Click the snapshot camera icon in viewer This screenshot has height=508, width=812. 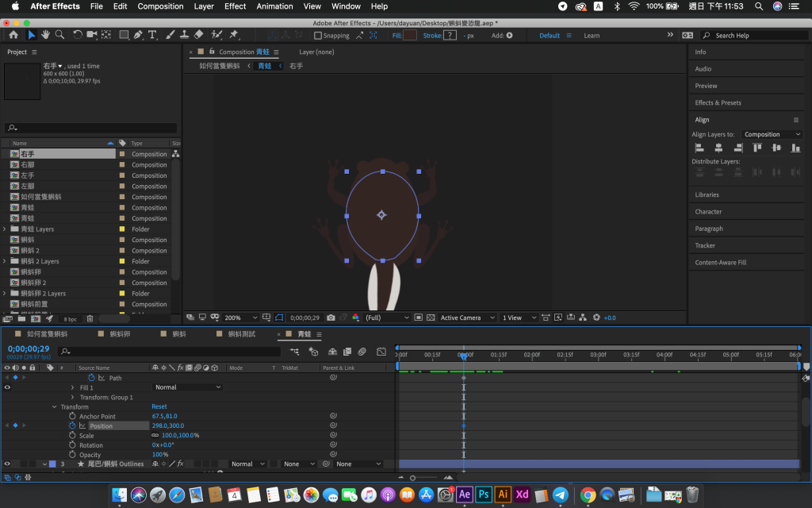[331, 317]
